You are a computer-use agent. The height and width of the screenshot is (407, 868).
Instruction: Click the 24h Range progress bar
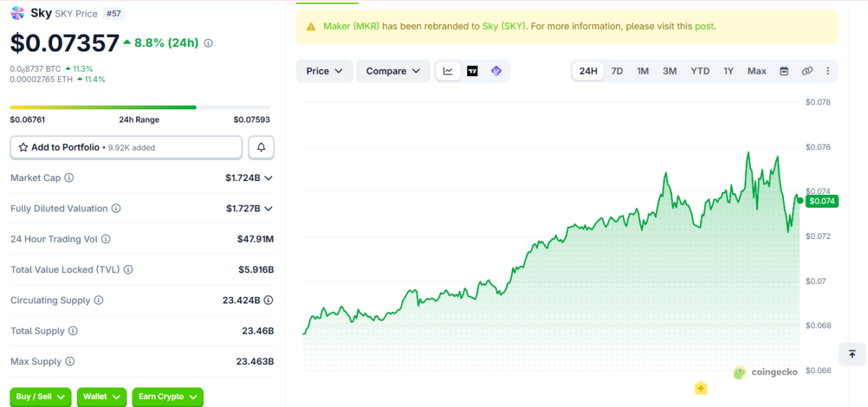click(x=140, y=107)
